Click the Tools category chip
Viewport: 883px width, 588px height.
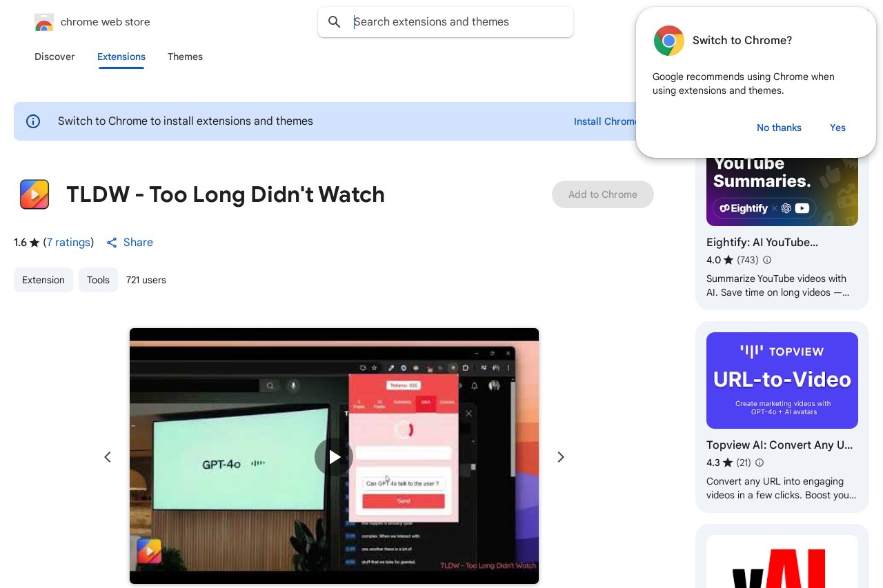click(98, 280)
